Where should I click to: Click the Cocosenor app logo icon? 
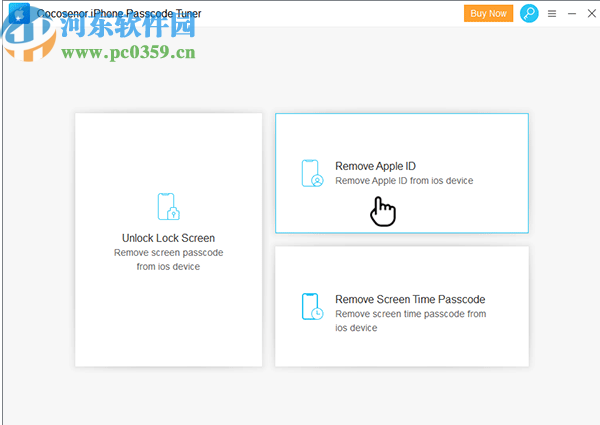[x=19, y=15]
